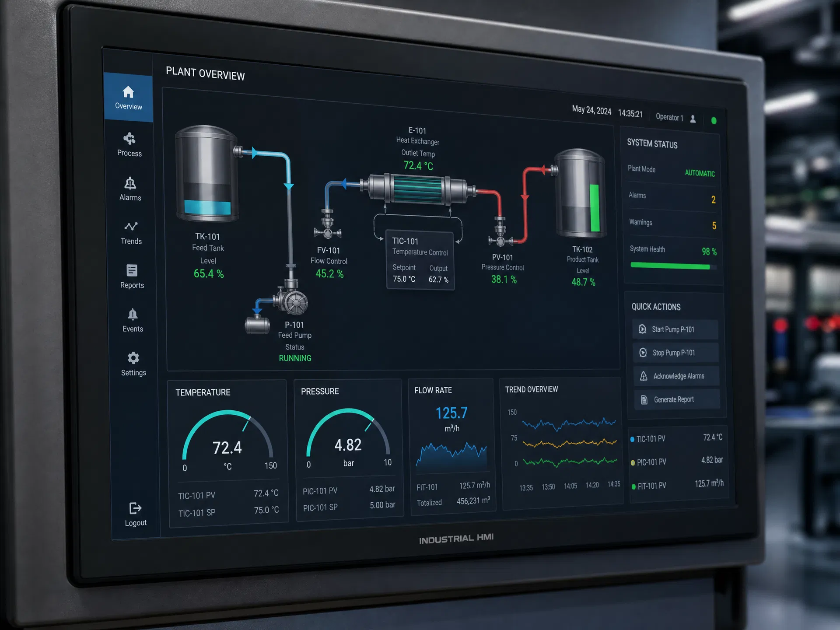Click the 456,231 m³ totalized value

click(x=473, y=500)
